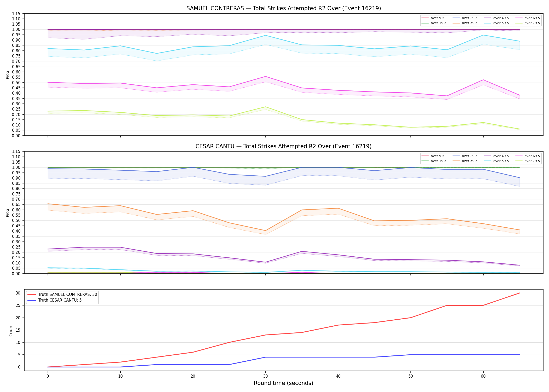
Task: Click x-axis tick label '10'
Action: pyautogui.click(x=120, y=376)
